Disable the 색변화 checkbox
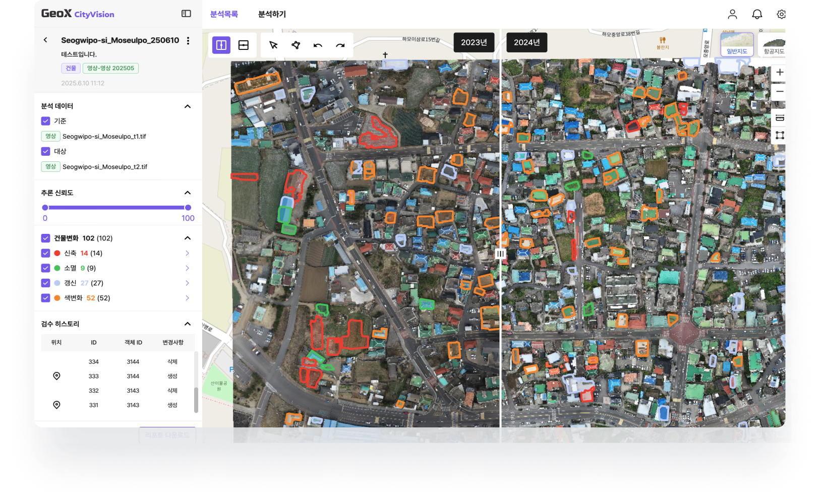This screenshot has height=504, width=820. [46, 298]
